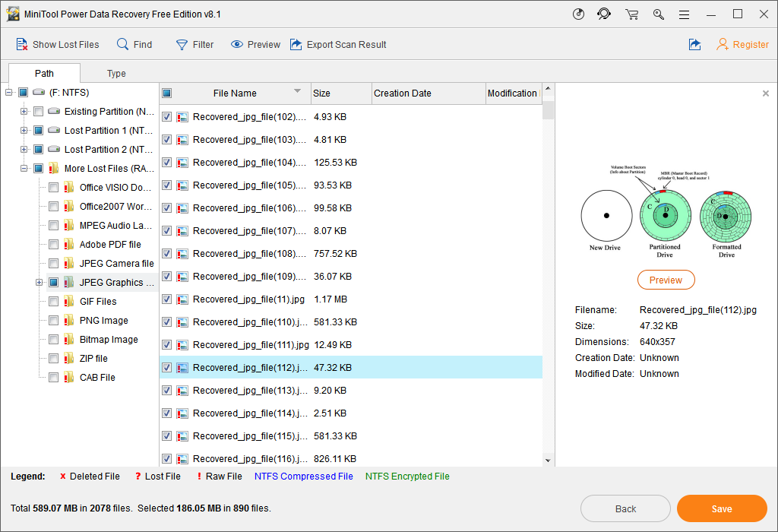Expand the Lost Partition 2 node
778x532 pixels.
point(24,150)
